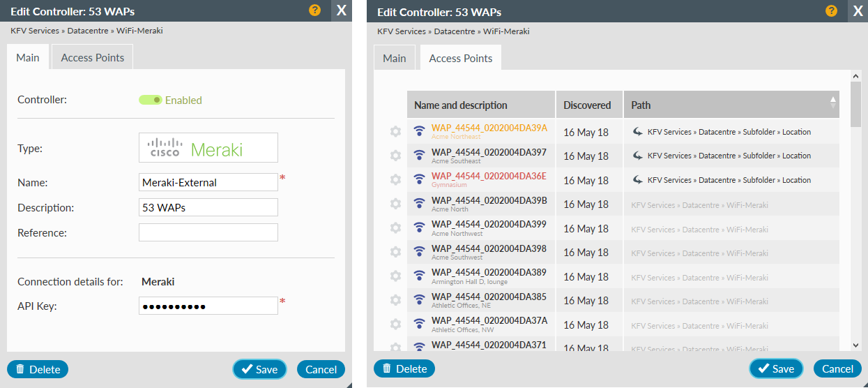The height and width of the screenshot is (388, 868).
Task: Click scrollbar up arrow in access points list
Action: pos(855,75)
